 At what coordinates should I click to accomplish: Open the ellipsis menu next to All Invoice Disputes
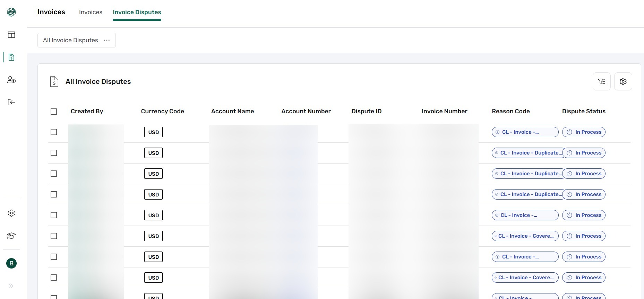coord(107,40)
